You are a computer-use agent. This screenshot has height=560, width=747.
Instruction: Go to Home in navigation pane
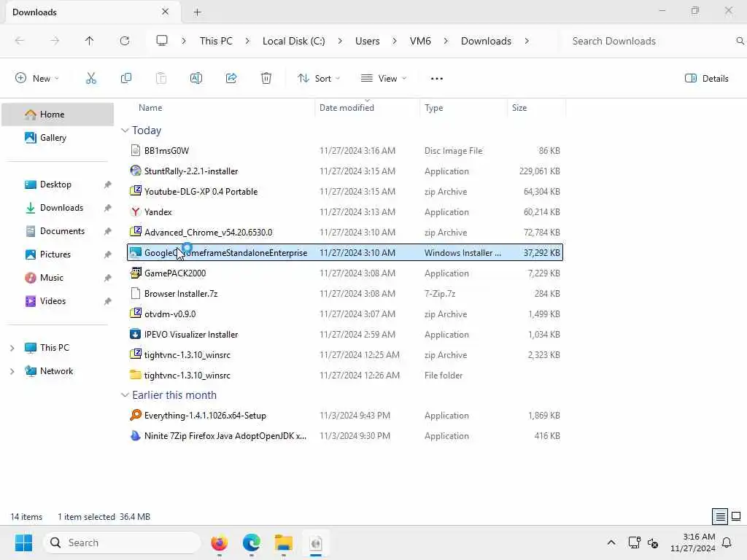click(x=58, y=114)
